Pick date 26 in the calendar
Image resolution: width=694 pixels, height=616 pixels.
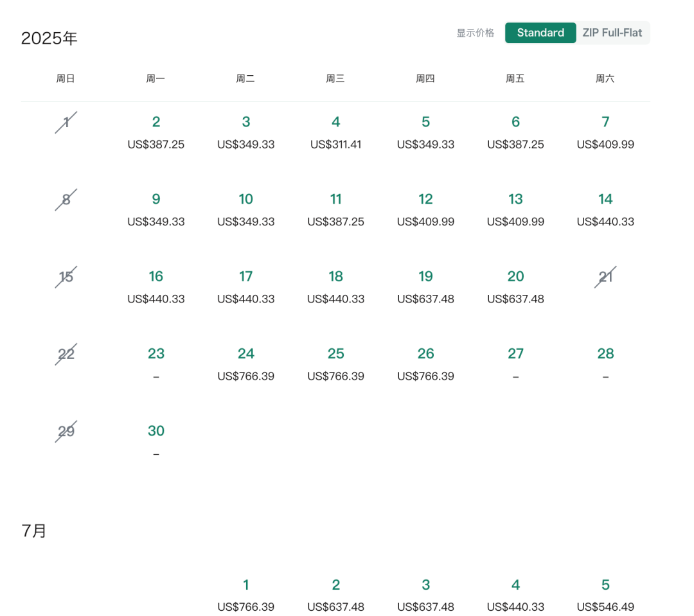(425, 364)
